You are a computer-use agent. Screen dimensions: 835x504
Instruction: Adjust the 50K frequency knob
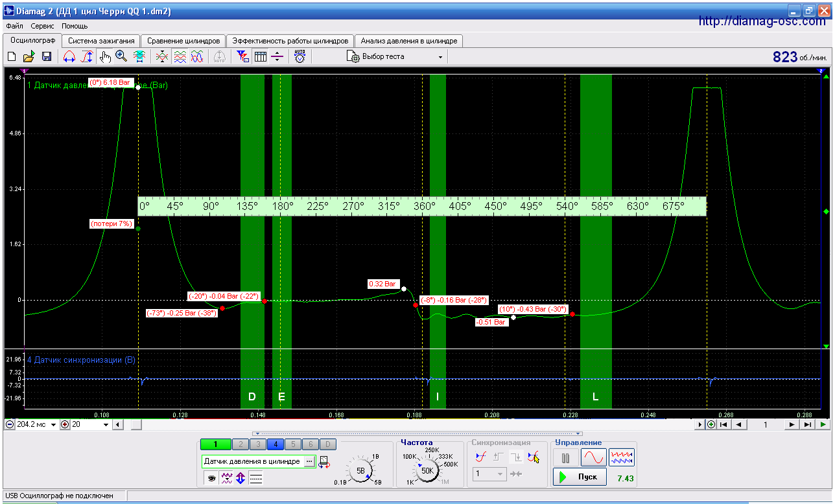pyautogui.click(x=428, y=471)
